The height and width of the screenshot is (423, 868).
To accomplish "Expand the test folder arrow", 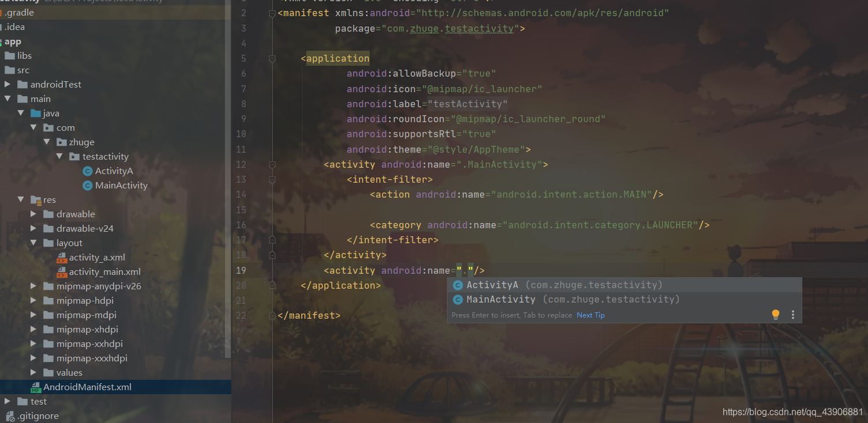I will pos(7,401).
